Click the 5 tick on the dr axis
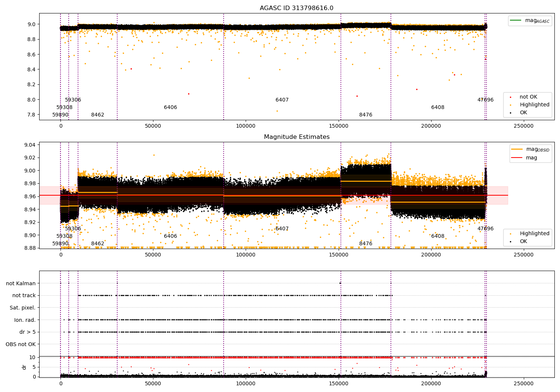 pyautogui.click(x=34, y=367)
